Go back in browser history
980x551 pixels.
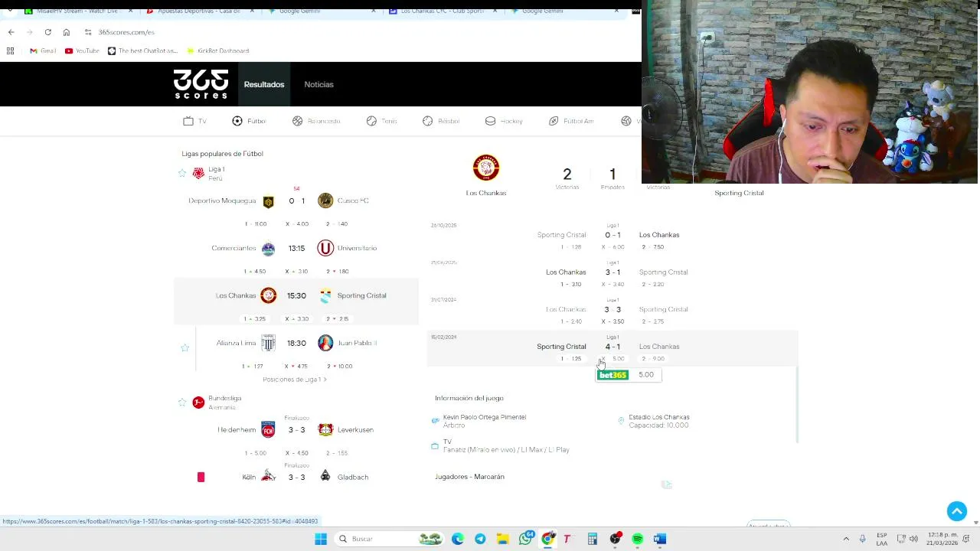click(11, 32)
